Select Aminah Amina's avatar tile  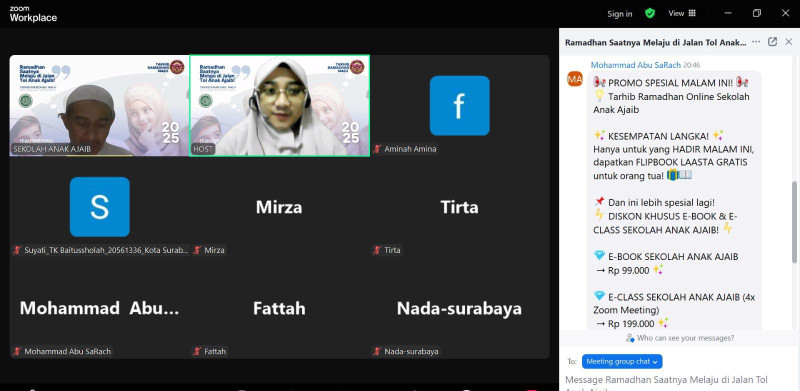[x=459, y=105]
